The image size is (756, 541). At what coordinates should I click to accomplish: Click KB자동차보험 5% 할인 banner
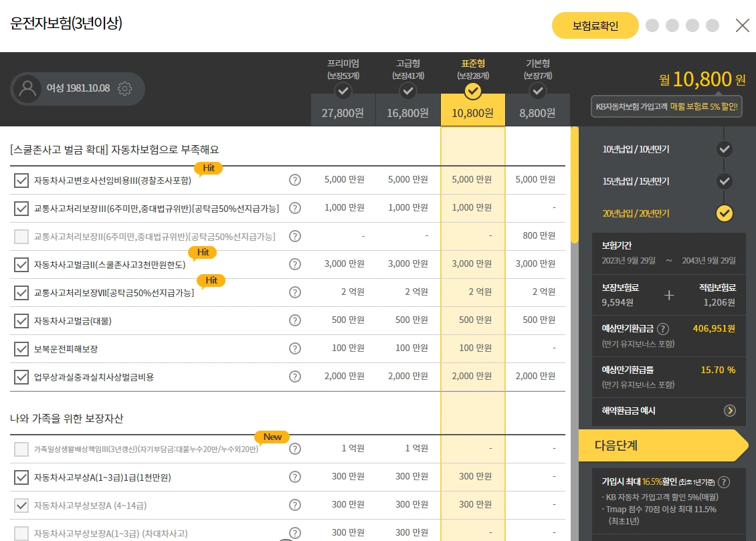coord(666,106)
